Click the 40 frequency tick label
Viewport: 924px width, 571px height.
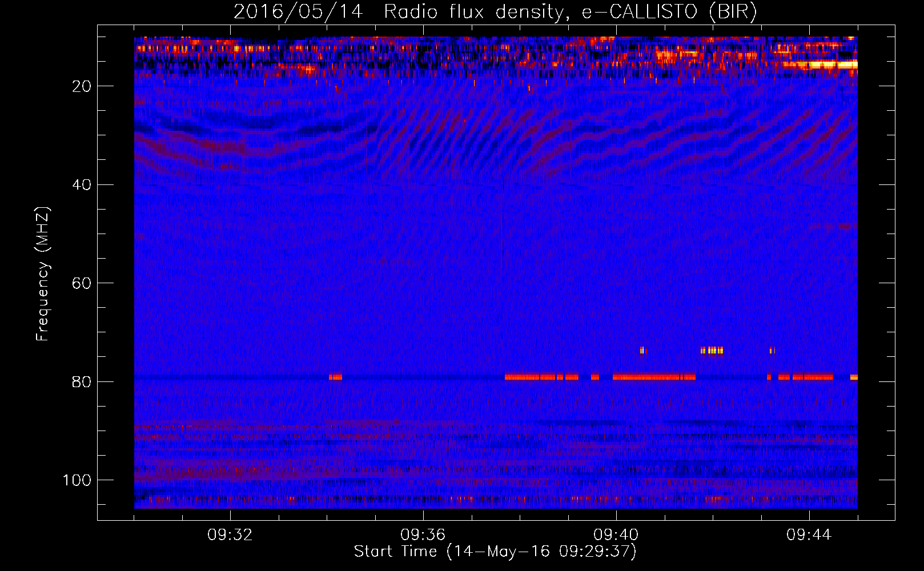click(x=82, y=185)
